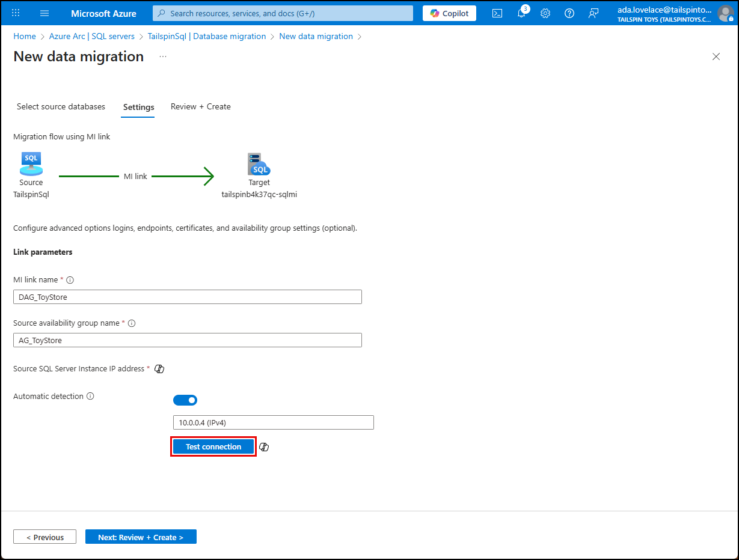Switch to Select source databases tab

coord(61,106)
